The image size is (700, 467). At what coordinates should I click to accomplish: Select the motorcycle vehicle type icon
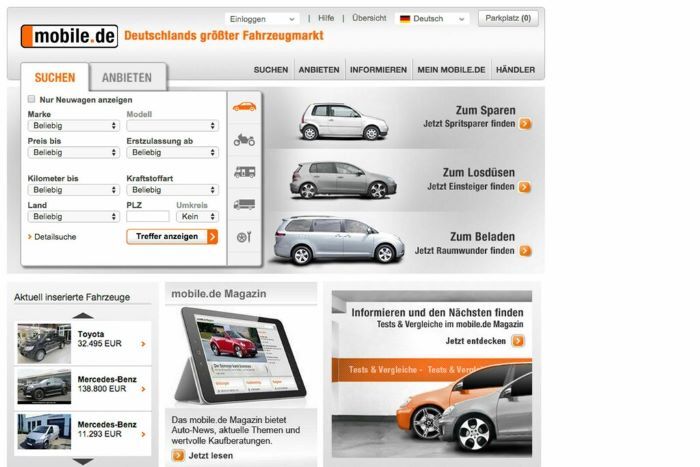(244, 140)
